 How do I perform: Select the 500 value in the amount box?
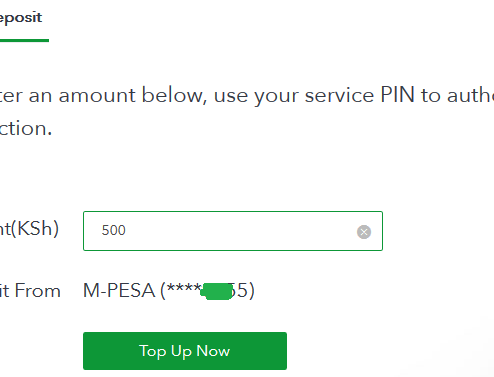113,230
